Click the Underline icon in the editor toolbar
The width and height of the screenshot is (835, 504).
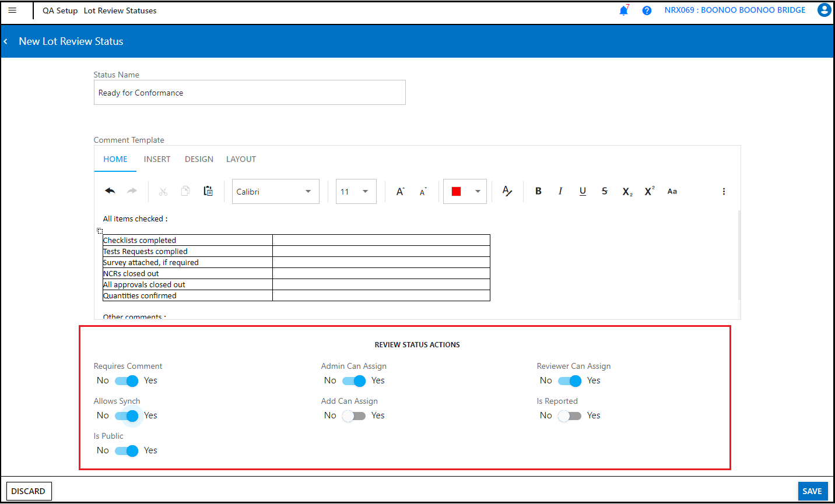click(x=582, y=191)
